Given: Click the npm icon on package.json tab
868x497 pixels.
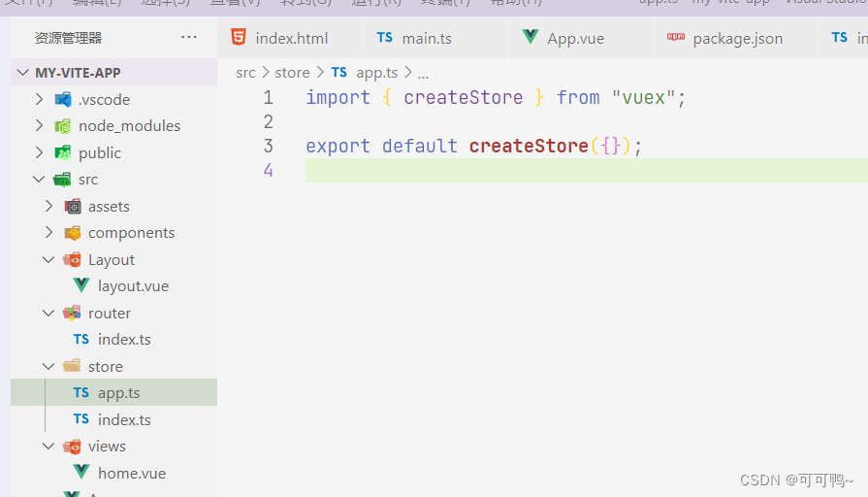Looking at the screenshot, I should pos(675,37).
